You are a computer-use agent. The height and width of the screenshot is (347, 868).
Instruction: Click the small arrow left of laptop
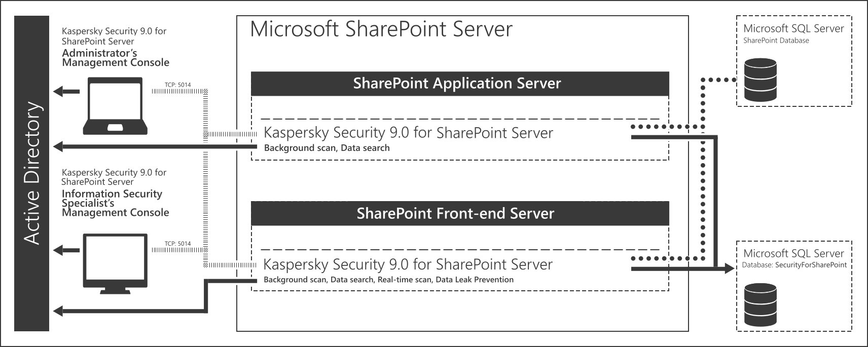coord(66,92)
